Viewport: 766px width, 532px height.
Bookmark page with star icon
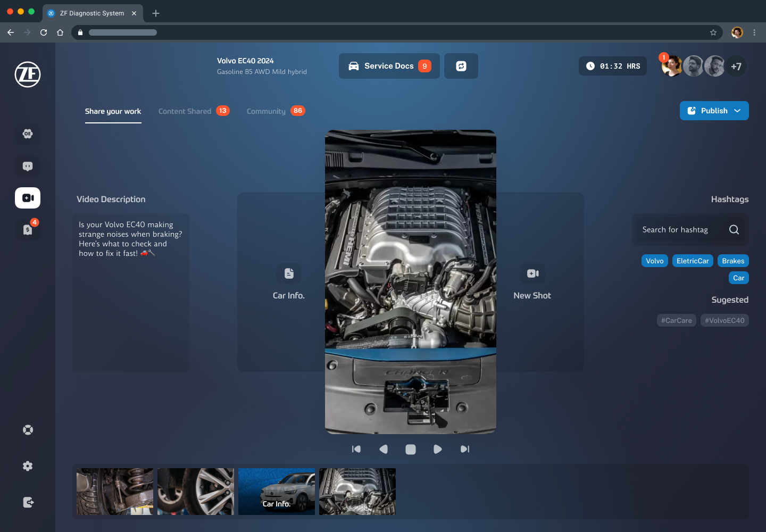tap(713, 32)
